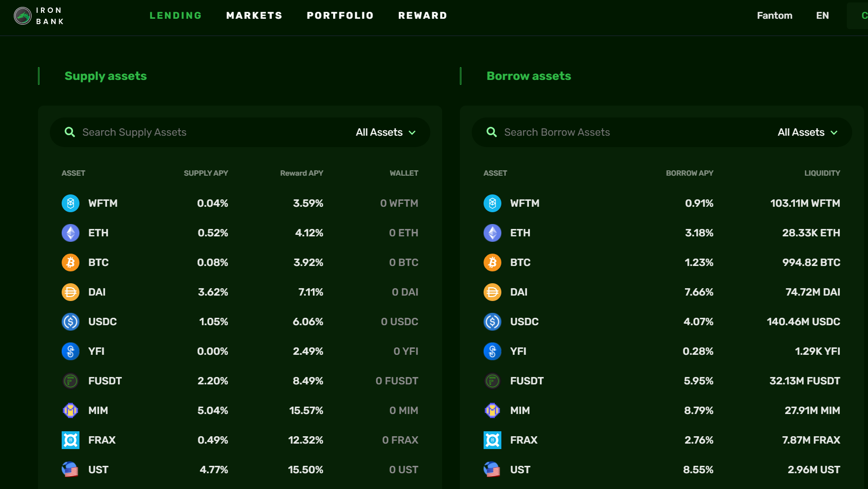Image resolution: width=868 pixels, height=489 pixels.
Task: Go to the Reward page
Action: click(x=422, y=16)
